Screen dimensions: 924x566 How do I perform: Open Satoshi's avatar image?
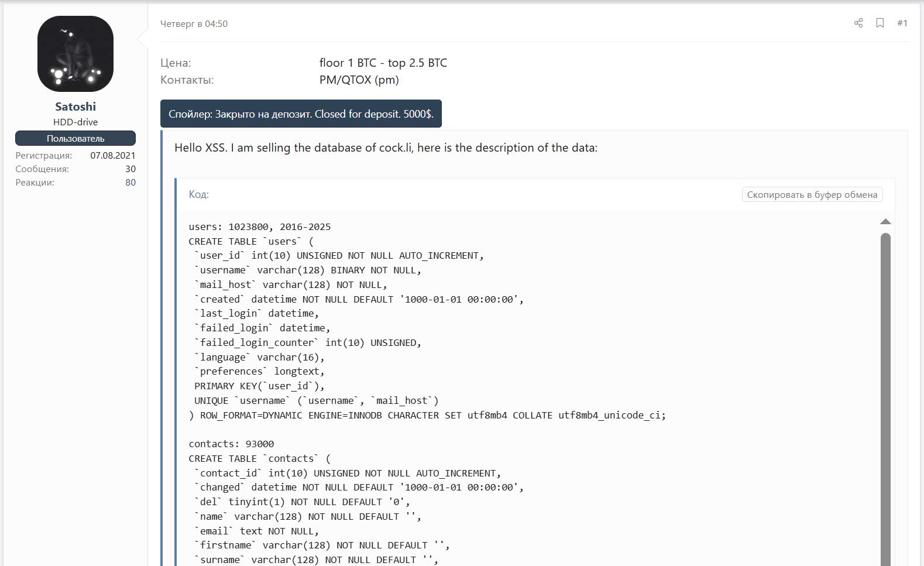[x=75, y=54]
